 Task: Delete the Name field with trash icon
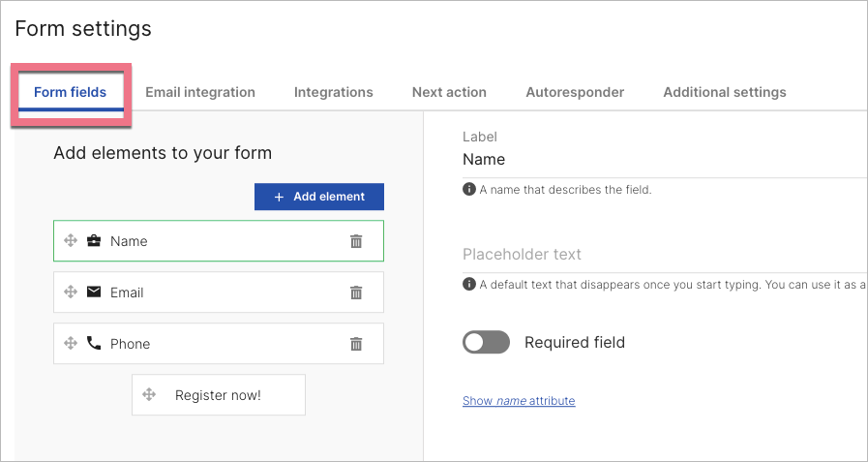(x=356, y=241)
